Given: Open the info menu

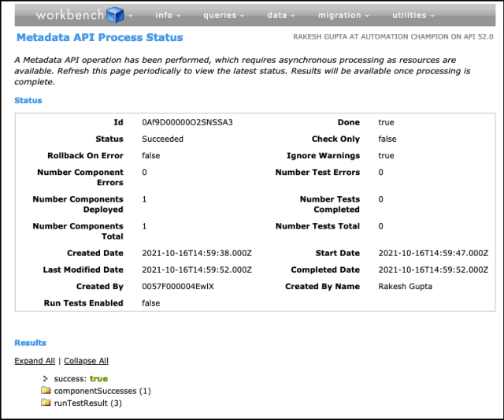Looking at the screenshot, I should tap(168, 15).
